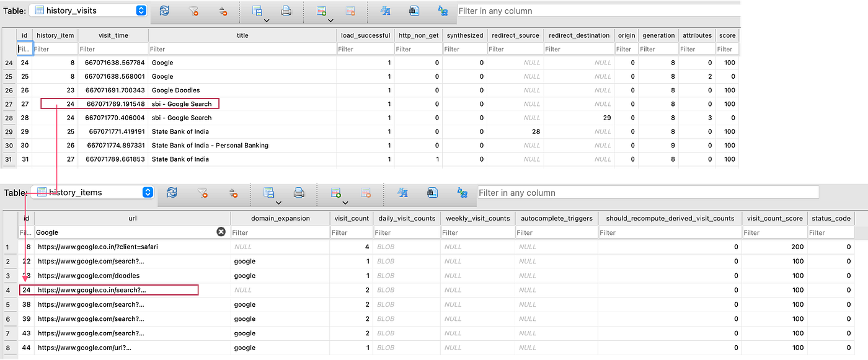Insert new record into history_items
Screen dimensions: 868x360
point(336,192)
